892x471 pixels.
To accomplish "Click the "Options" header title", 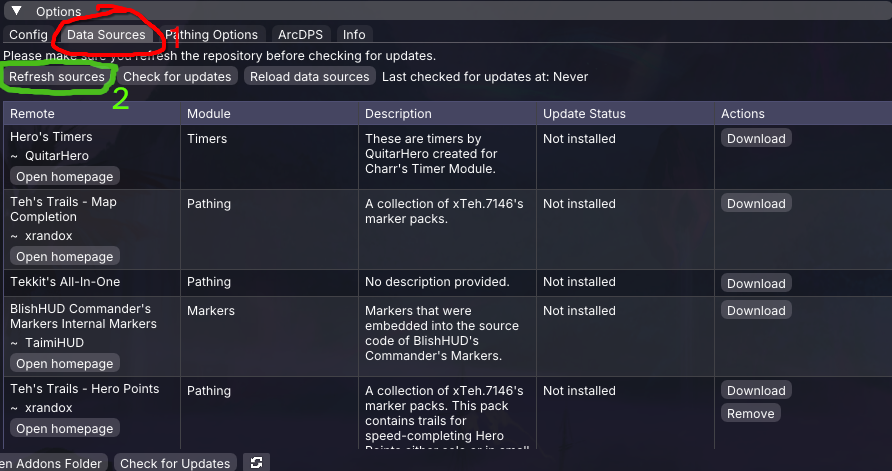I will click(58, 11).
